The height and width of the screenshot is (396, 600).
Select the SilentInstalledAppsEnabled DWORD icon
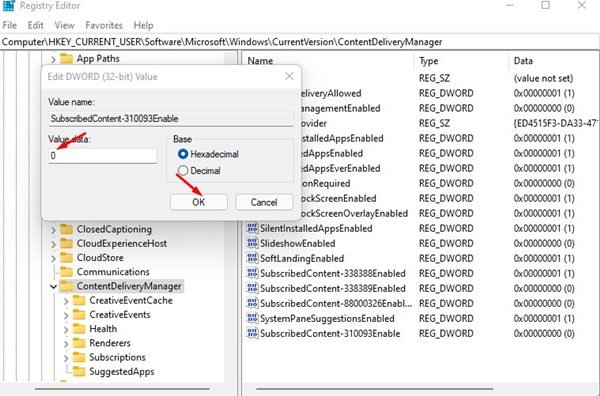(x=252, y=228)
